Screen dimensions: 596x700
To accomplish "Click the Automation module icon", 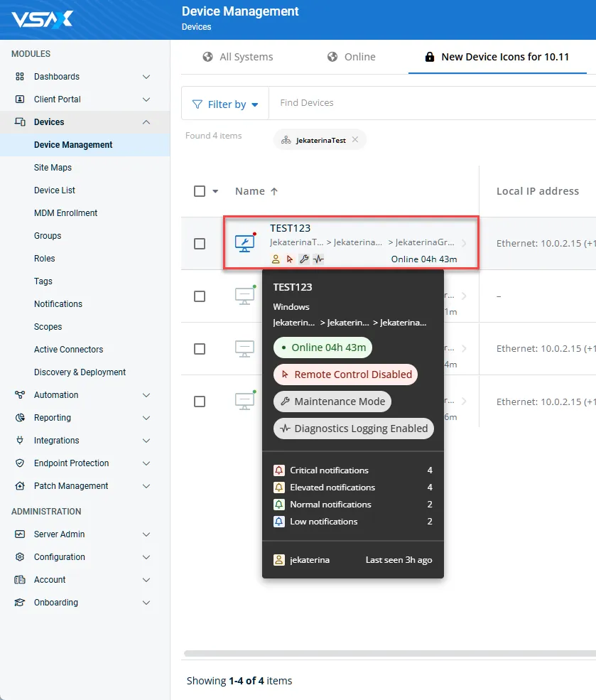I will pyautogui.click(x=20, y=395).
